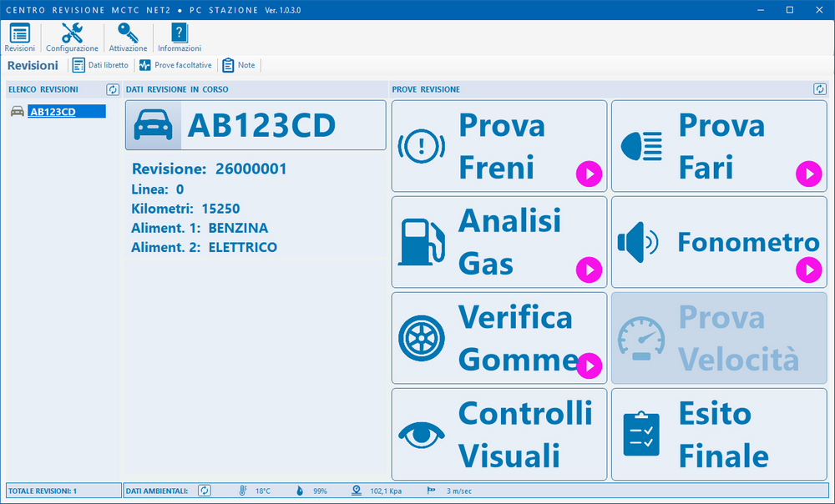
Task: Refresh the Dati Ambientali readings
Action: click(205, 491)
